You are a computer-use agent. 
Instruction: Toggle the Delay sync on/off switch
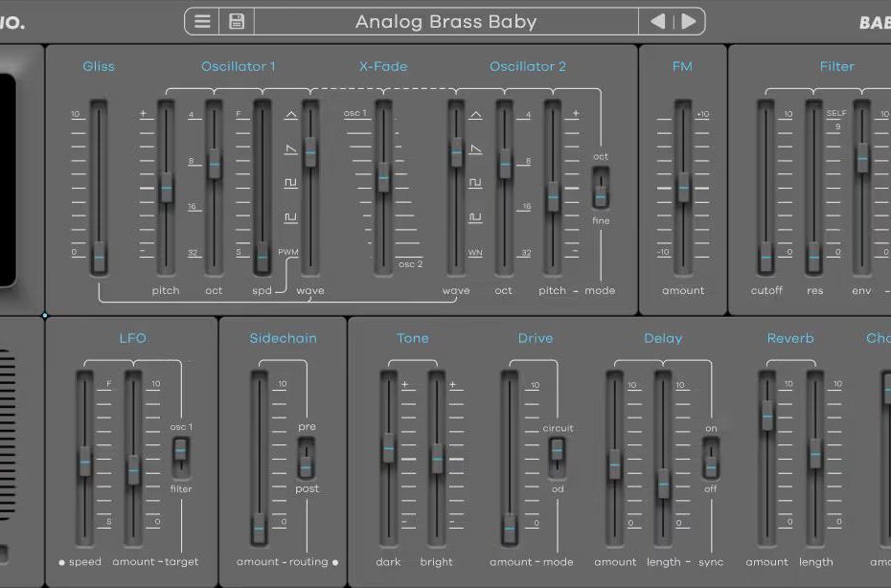(710, 458)
